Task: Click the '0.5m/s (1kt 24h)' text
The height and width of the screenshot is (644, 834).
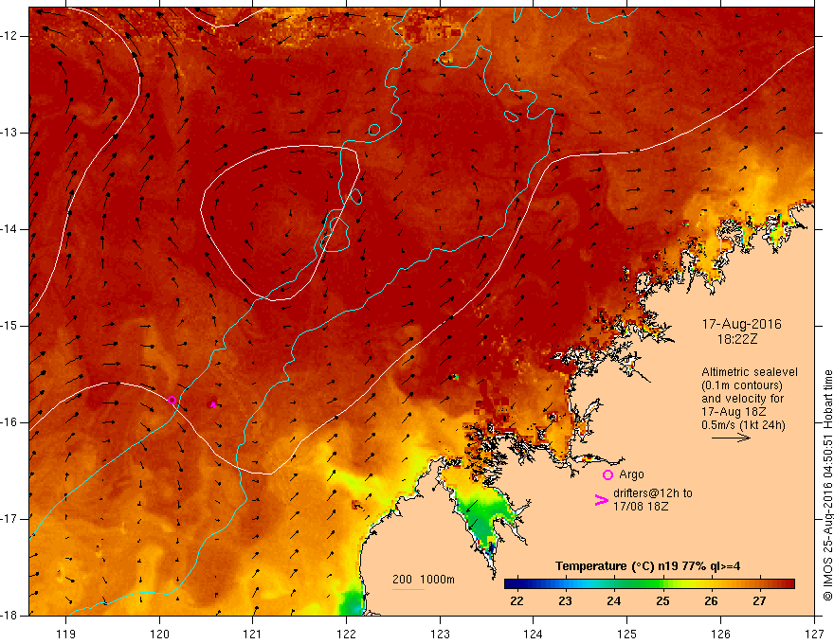Action: pos(743,425)
